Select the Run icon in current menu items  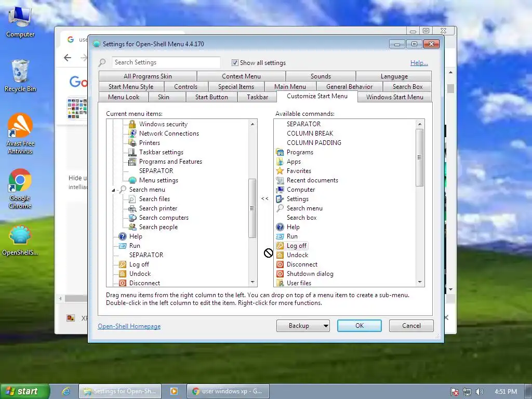point(123,246)
